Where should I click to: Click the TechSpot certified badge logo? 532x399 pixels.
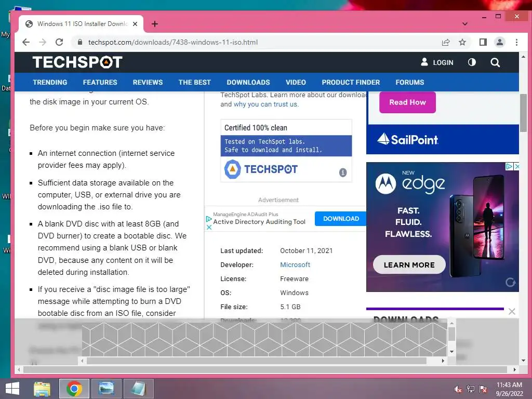click(261, 169)
